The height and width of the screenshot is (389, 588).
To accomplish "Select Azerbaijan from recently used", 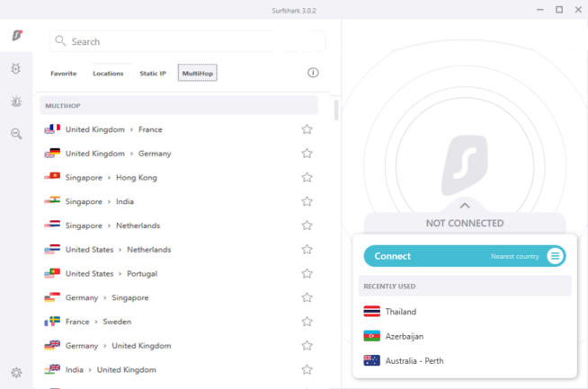I will pos(465,336).
